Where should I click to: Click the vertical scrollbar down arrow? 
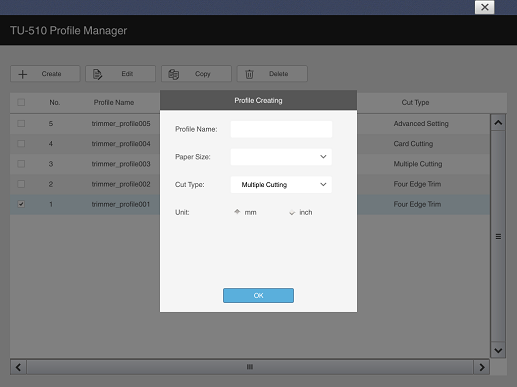(498, 350)
